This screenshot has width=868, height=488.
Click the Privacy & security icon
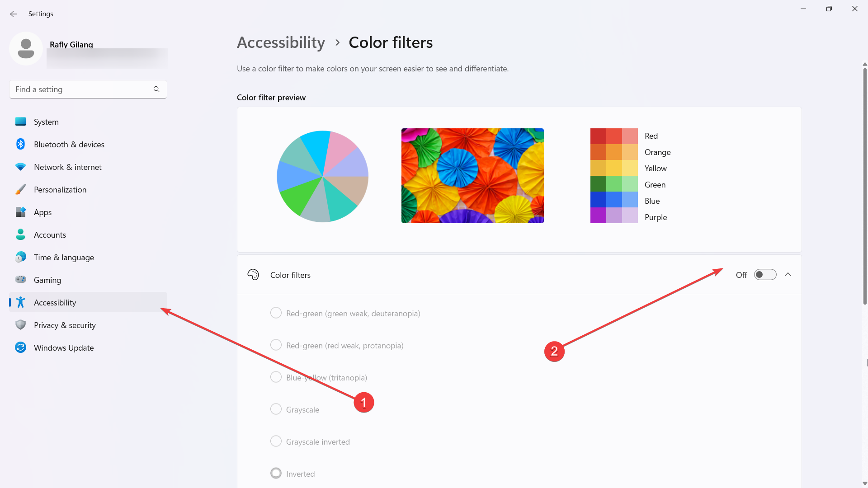[21, 325]
